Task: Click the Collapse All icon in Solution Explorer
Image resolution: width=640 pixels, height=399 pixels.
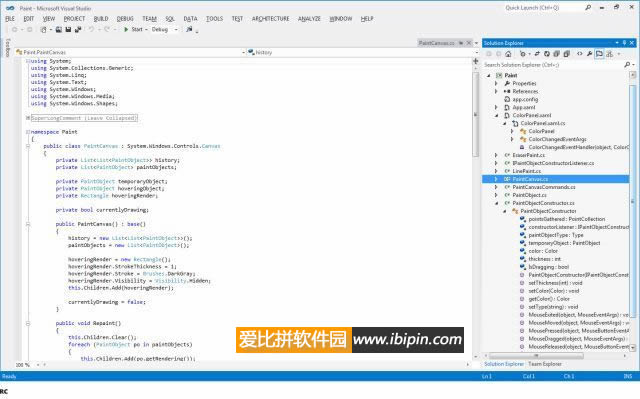Action: coord(557,54)
